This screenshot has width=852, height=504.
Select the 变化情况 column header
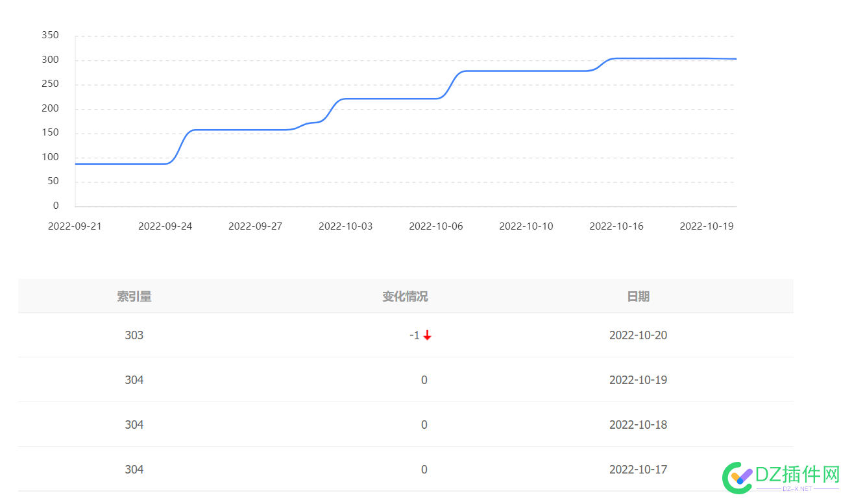tap(405, 296)
